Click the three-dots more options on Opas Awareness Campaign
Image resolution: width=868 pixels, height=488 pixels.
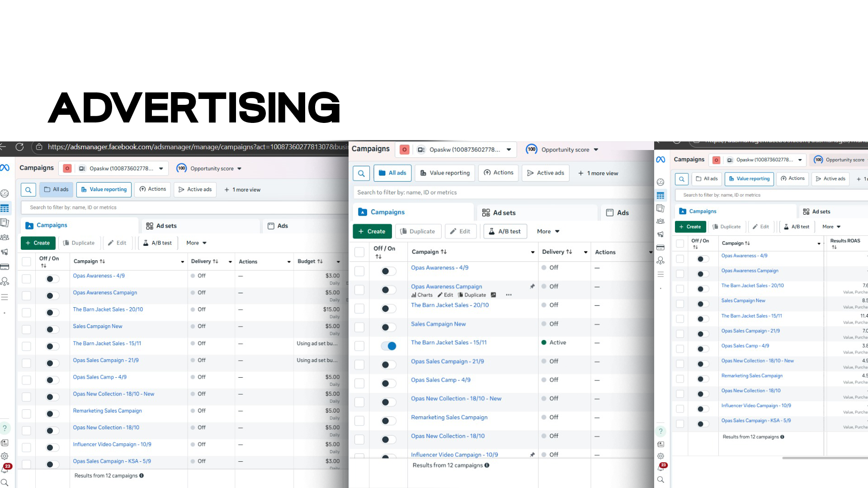tap(509, 295)
